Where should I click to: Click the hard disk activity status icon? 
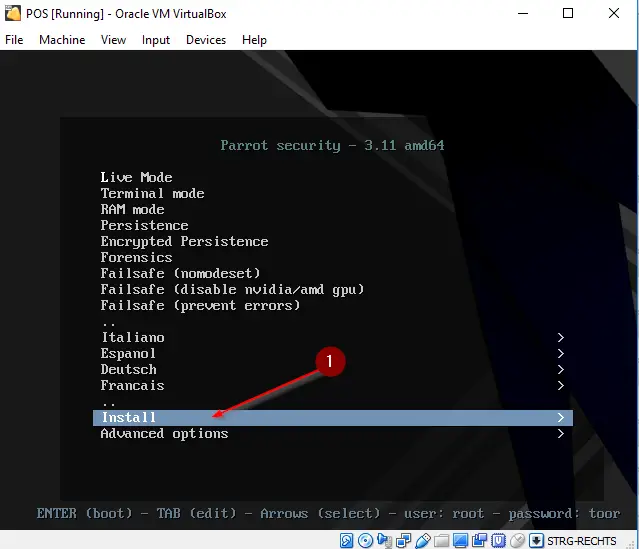(x=346, y=541)
